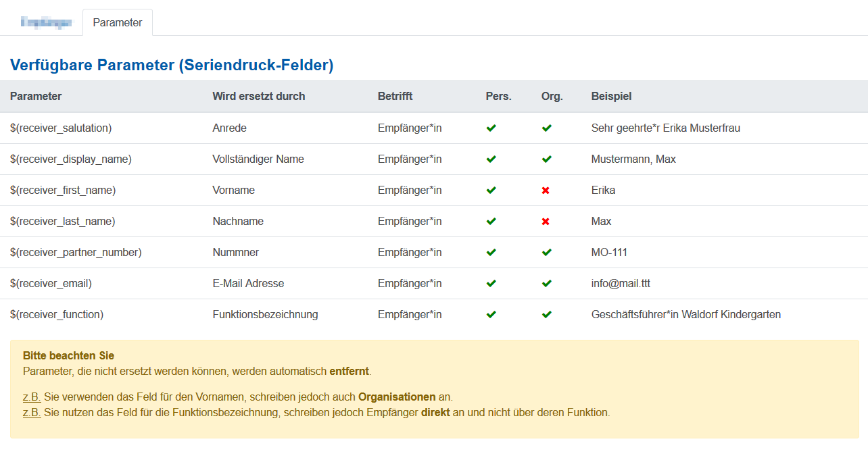Click the Wird ersetzt durch column header
The height and width of the screenshot is (456, 868).
(x=258, y=97)
